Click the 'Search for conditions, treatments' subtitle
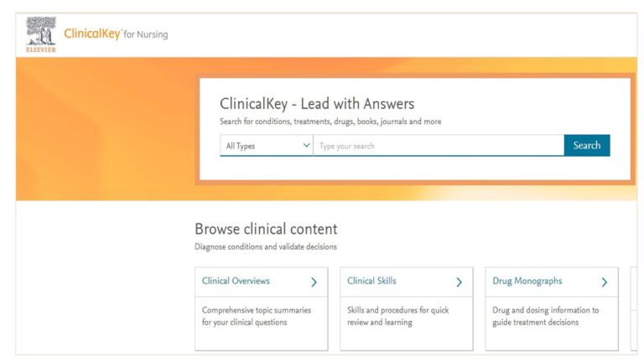644x362 pixels. click(x=330, y=122)
